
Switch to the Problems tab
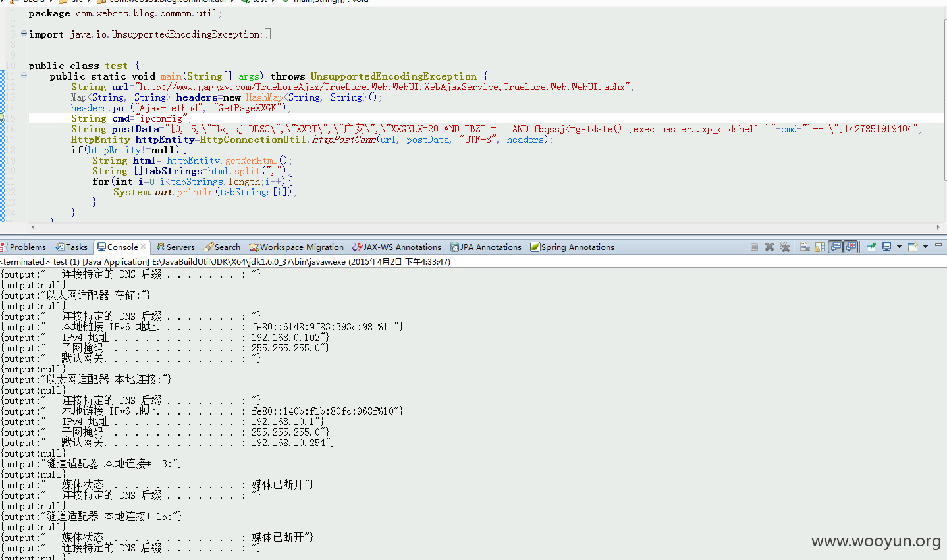24,247
